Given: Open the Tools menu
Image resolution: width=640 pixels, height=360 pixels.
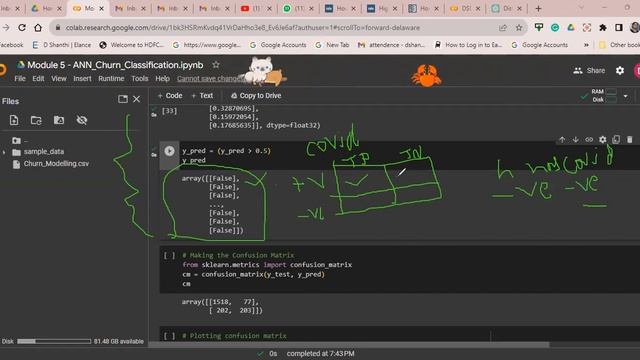Looking at the screenshot, I should point(140,78).
